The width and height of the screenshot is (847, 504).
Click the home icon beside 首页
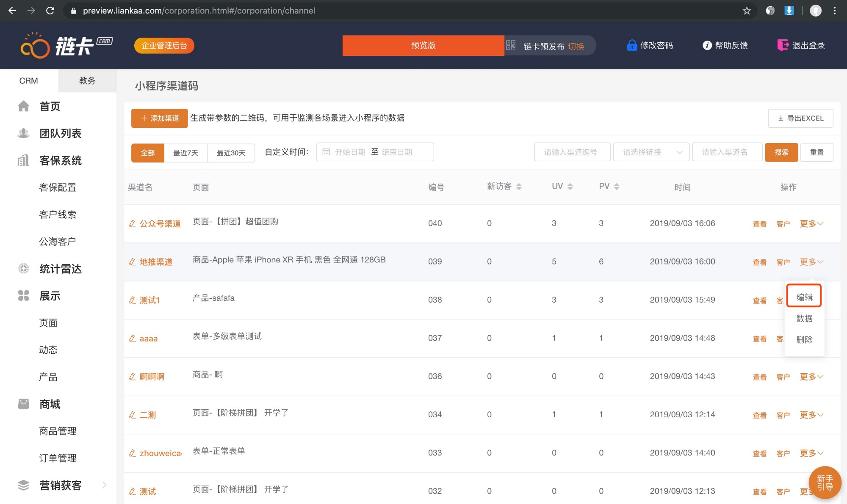click(24, 106)
